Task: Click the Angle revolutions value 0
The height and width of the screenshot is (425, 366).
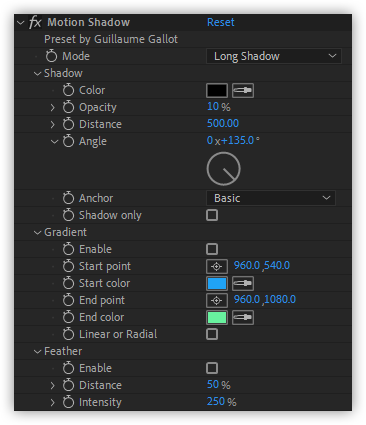Action: tap(210, 140)
